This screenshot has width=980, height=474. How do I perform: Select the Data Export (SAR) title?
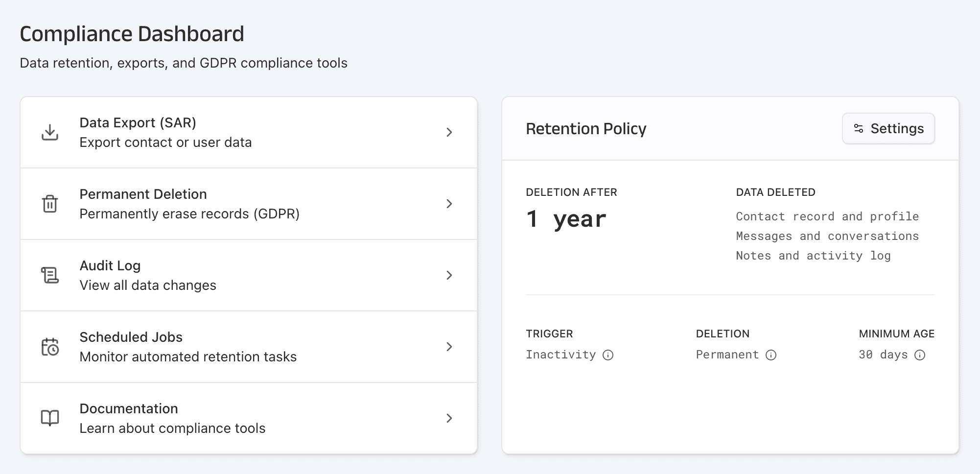[138, 122]
